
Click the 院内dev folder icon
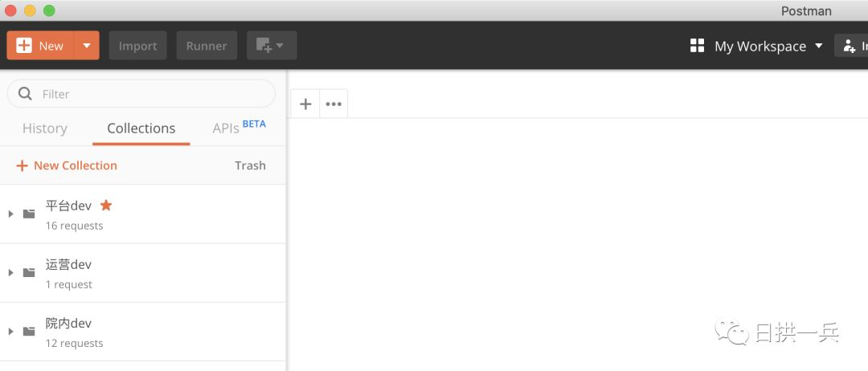(x=29, y=331)
